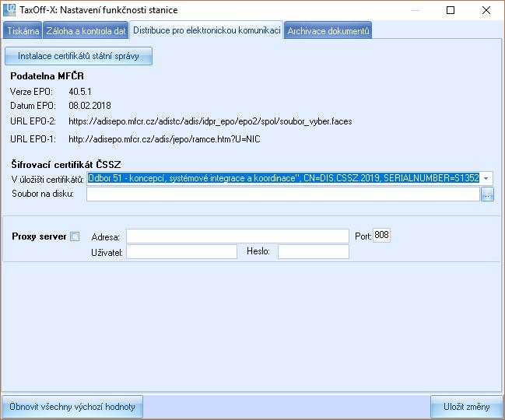Minimize the TaxOff-X window

(416, 10)
